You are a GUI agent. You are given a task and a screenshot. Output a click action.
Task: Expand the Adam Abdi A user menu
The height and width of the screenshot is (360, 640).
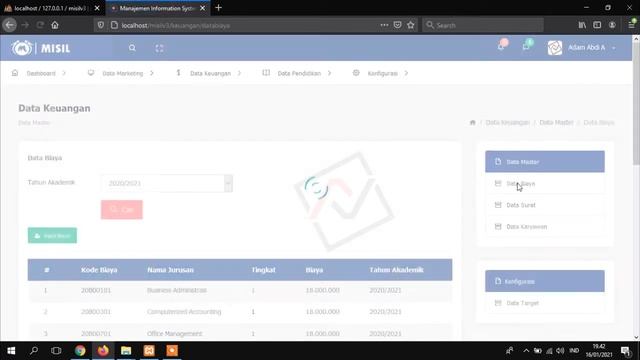tap(591, 48)
